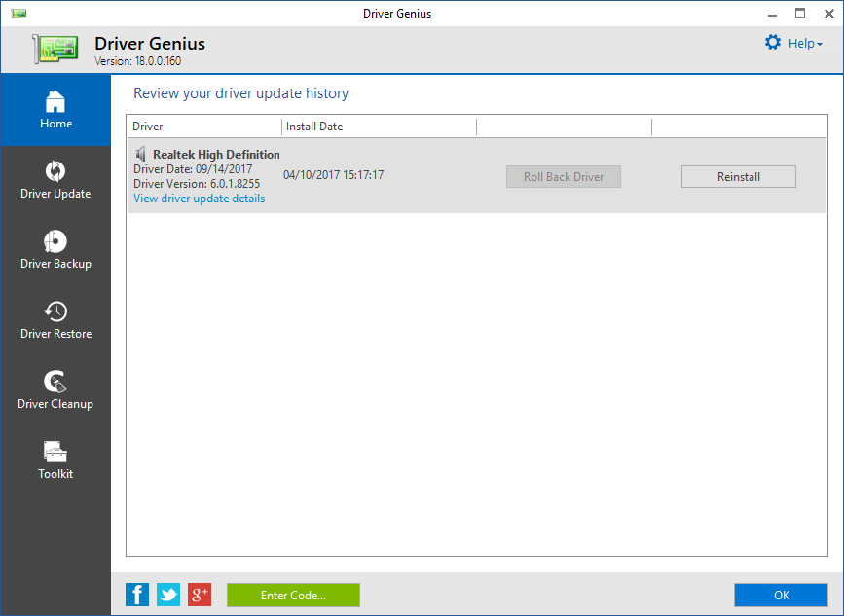Select install date 04/10/2017 15:17:17

[334, 175]
